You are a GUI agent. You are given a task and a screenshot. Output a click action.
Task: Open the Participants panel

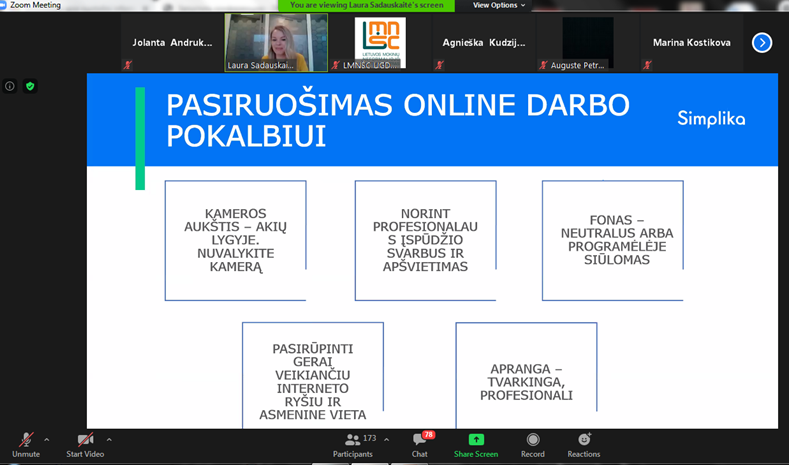[352, 444]
